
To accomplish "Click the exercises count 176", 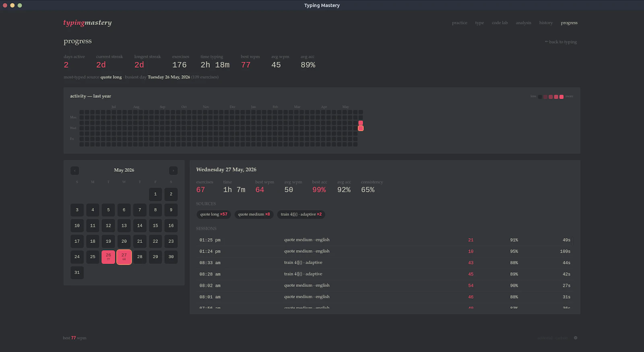I will click(x=180, y=65).
